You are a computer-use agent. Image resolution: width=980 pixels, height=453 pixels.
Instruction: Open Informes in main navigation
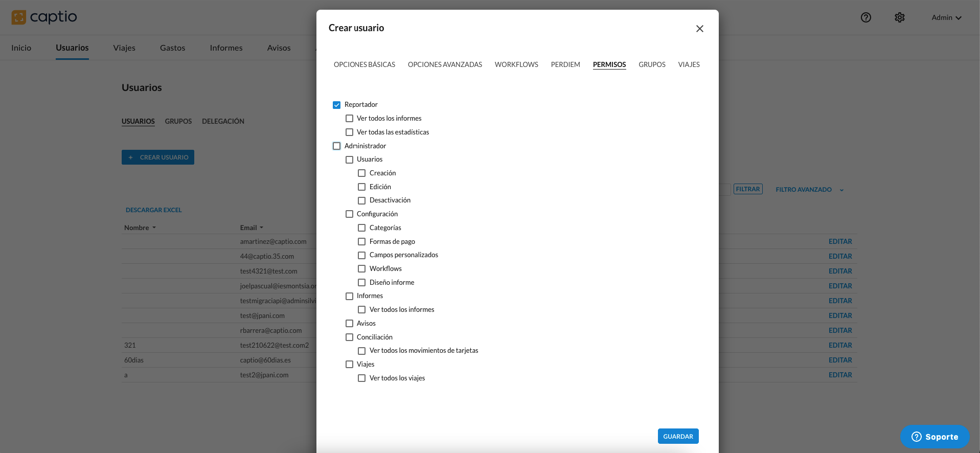tap(226, 48)
